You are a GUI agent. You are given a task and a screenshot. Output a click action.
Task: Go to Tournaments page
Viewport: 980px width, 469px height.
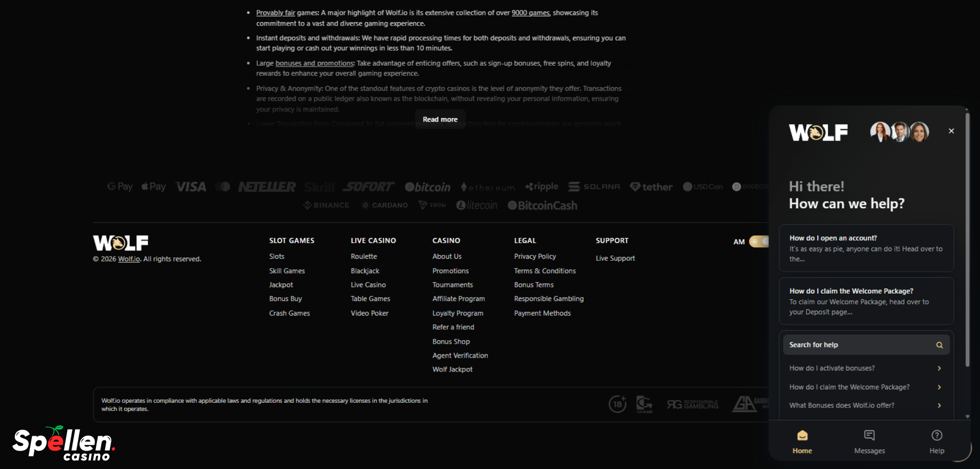[453, 285]
